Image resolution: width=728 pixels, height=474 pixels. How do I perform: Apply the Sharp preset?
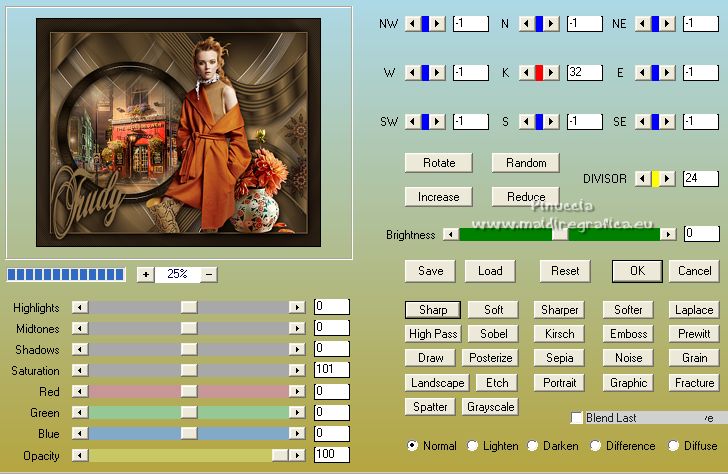click(433, 310)
